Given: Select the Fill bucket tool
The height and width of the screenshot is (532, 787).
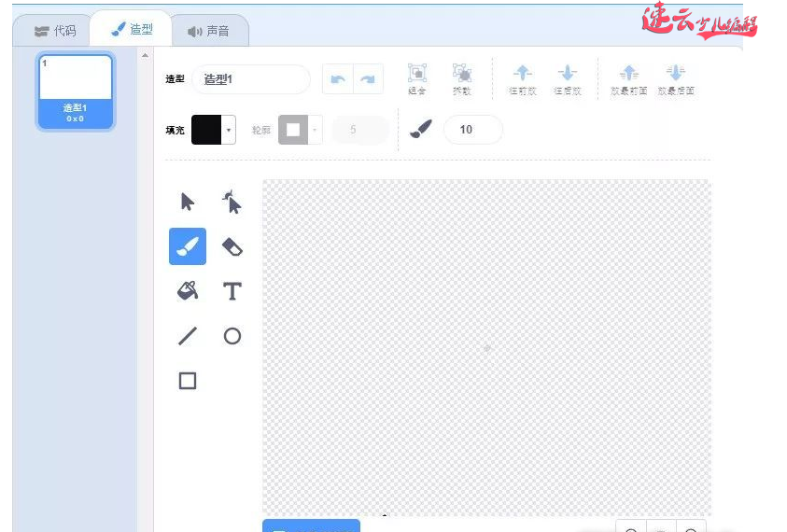Looking at the screenshot, I should pyautogui.click(x=188, y=291).
